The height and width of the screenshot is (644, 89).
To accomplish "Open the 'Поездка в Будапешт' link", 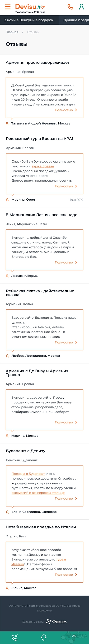I will coord(28,474).
